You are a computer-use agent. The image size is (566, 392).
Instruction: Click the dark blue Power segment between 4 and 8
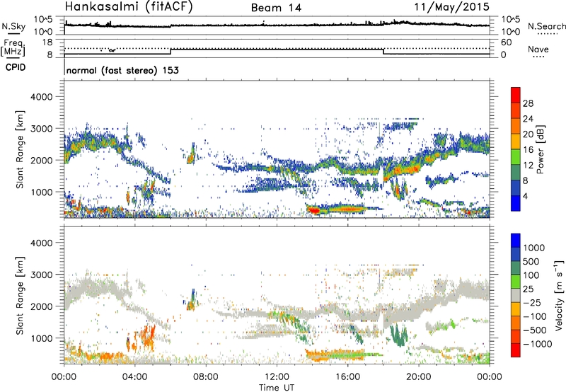516,188
